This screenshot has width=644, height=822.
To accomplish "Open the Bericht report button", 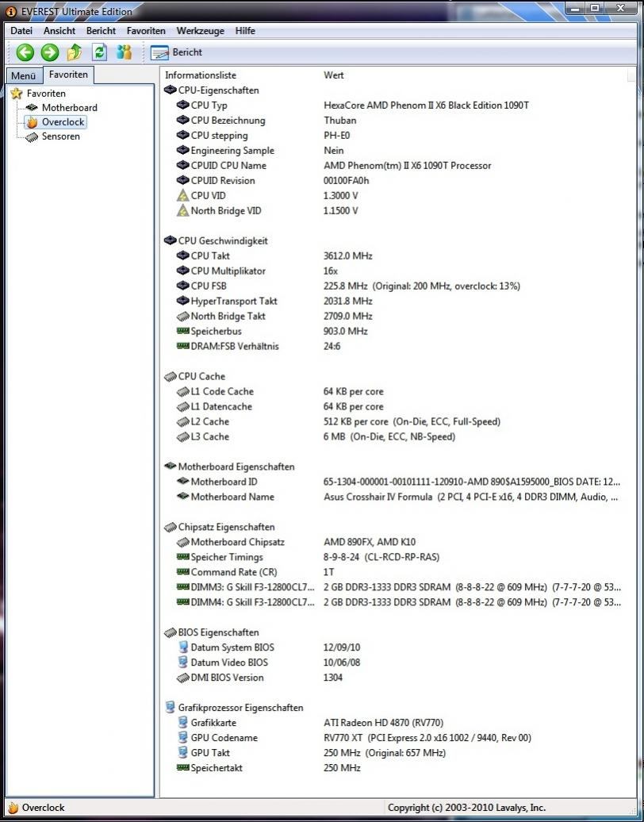I will [176, 52].
